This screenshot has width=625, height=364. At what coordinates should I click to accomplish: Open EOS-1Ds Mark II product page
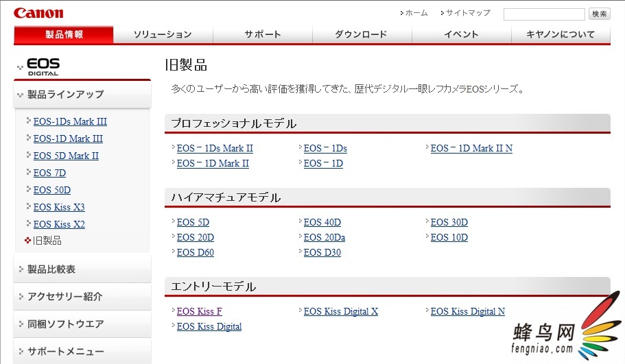click(x=215, y=148)
